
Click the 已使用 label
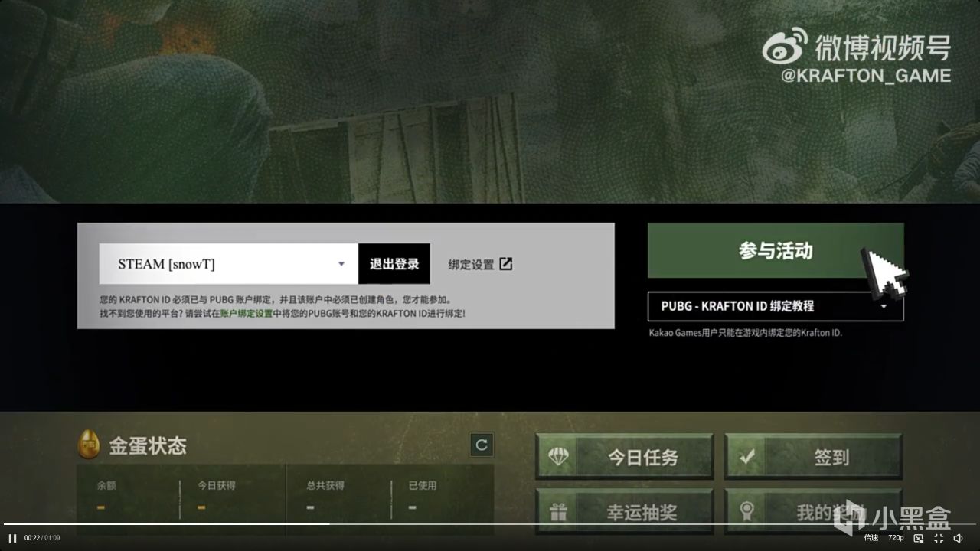423,485
